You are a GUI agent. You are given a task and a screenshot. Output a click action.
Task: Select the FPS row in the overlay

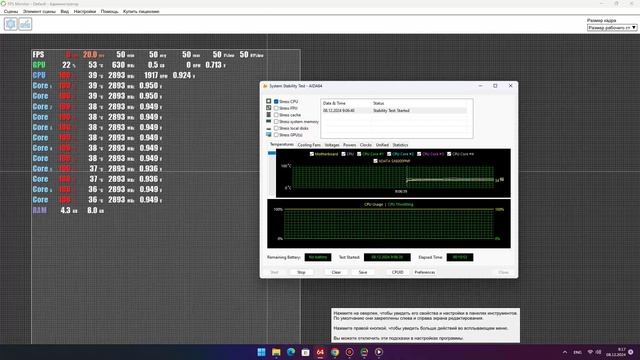pos(149,55)
